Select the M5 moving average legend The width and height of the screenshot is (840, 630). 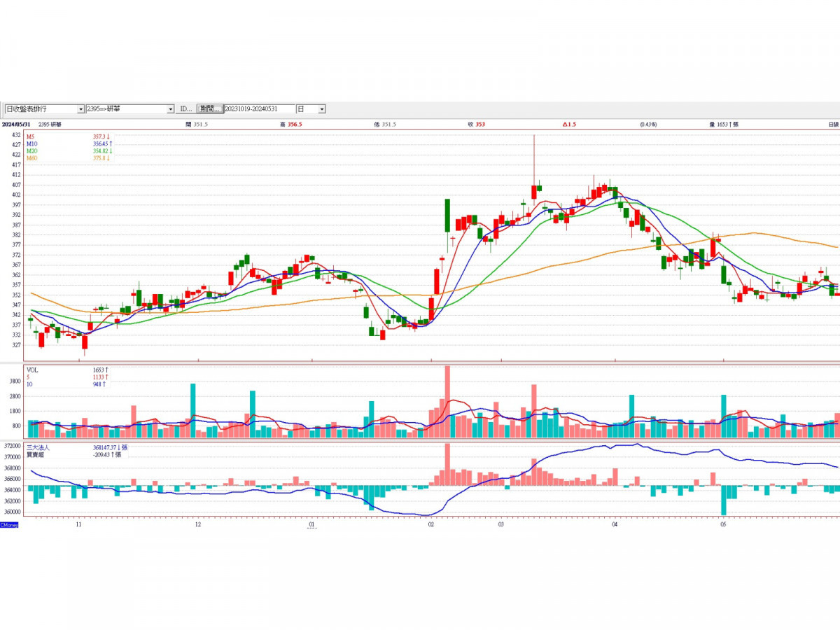30,136
